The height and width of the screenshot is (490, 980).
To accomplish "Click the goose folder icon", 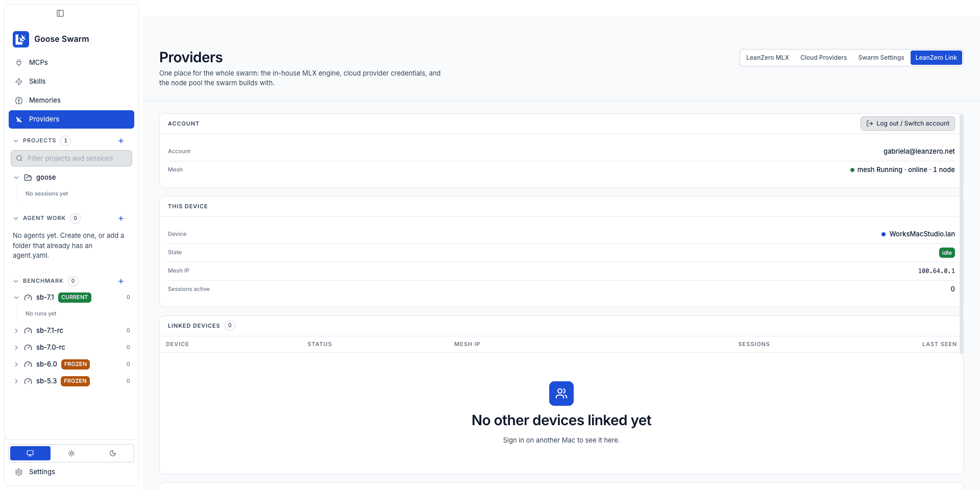I will pos(28,178).
